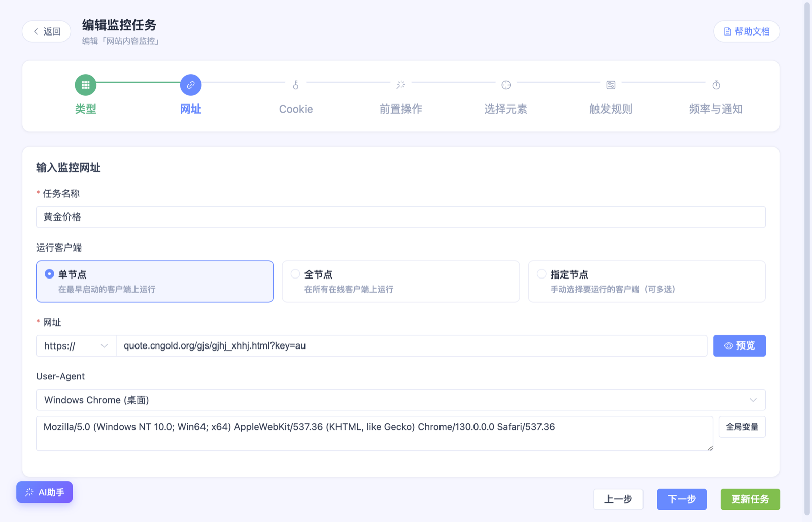
Task: Click the green 类型 step grid icon
Action: [x=85, y=85]
